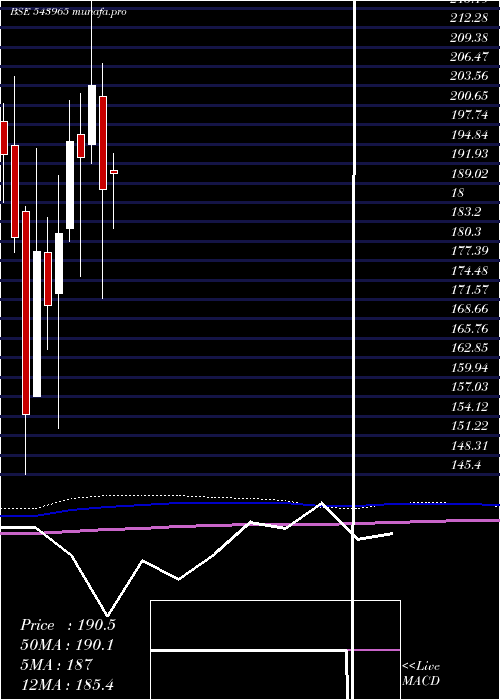Screen dimensions: 500x700
Task: Click the 183.2 price axis label
Action: pos(466,212)
